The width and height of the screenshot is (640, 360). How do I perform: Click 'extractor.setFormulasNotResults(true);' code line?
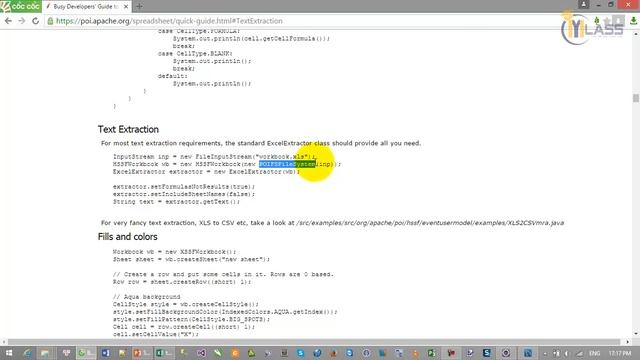(x=184, y=187)
